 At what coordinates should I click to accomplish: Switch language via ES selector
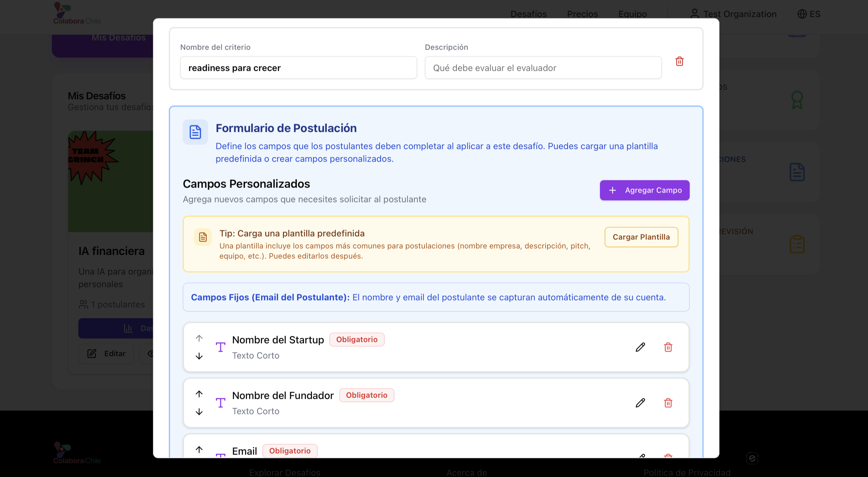pos(809,14)
